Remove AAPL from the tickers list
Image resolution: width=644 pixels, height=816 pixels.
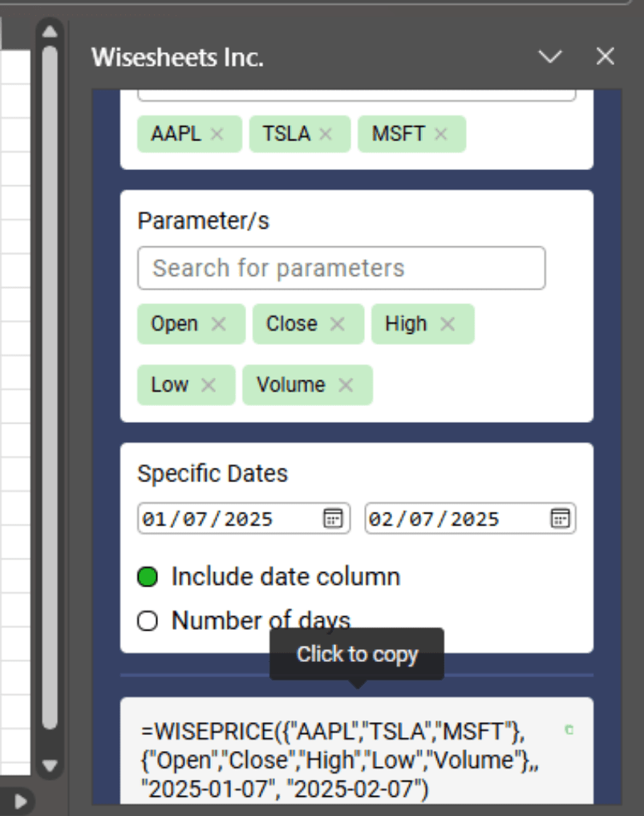pos(218,134)
